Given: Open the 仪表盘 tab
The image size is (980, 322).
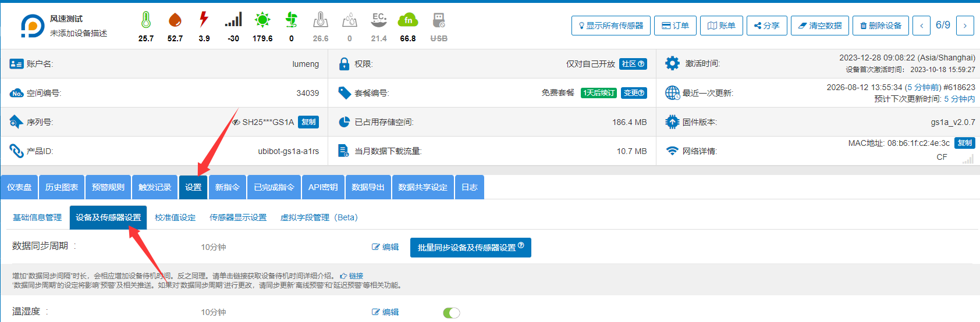Looking at the screenshot, I should point(19,187).
